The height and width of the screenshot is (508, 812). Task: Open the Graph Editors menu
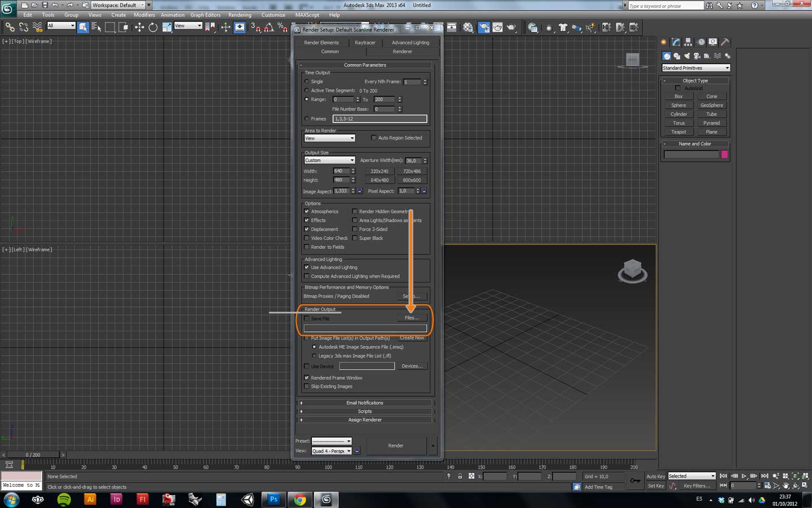pos(205,15)
